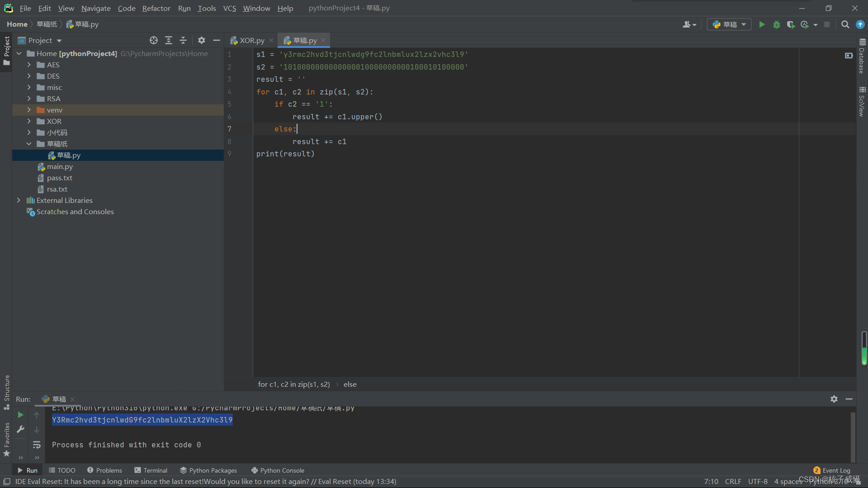The height and width of the screenshot is (488, 868).
Task: Collapse the 草稿纸 folder
Action: point(29,144)
